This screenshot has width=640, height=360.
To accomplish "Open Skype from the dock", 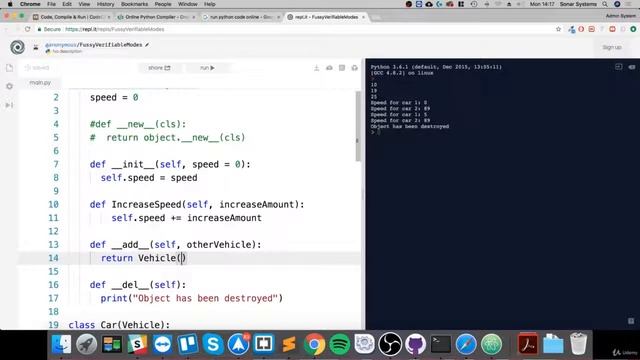I will coord(213,345).
